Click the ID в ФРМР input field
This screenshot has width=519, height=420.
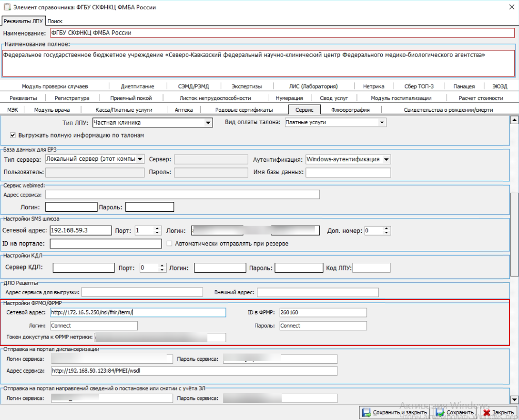(322, 312)
